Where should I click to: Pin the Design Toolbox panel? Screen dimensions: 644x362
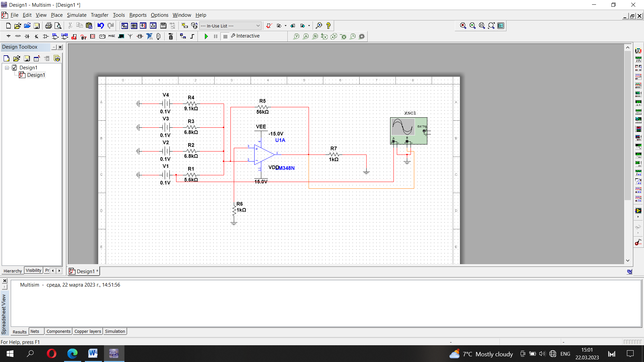(54, 47)
